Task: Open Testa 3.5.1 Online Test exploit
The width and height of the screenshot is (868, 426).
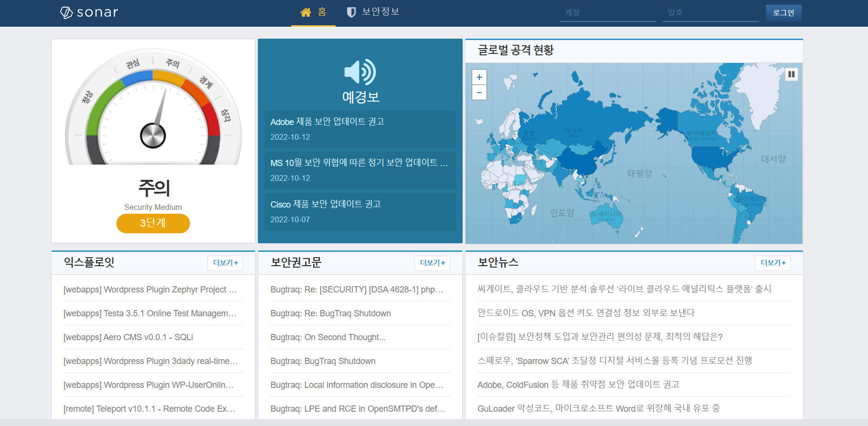Action: [150, 313]
